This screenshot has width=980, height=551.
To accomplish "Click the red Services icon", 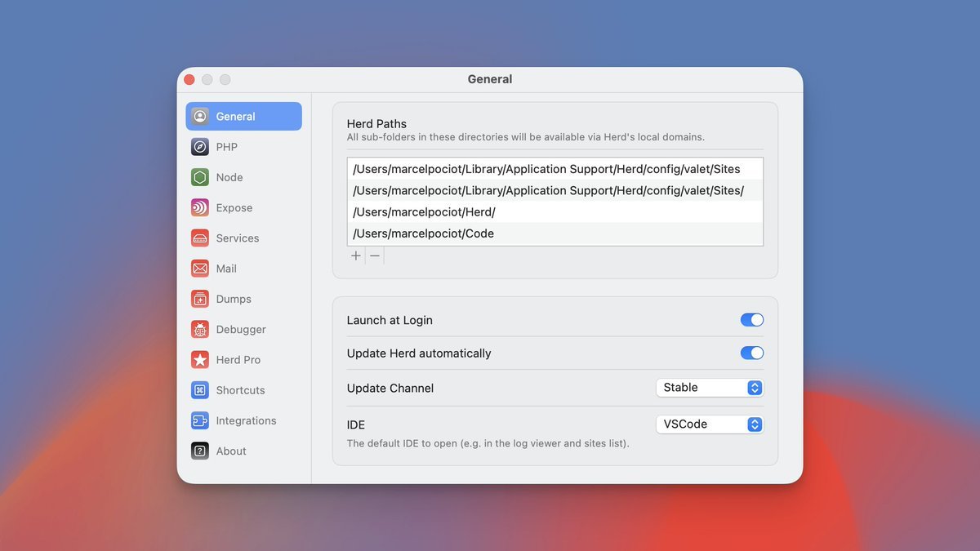I will [200, 238].
